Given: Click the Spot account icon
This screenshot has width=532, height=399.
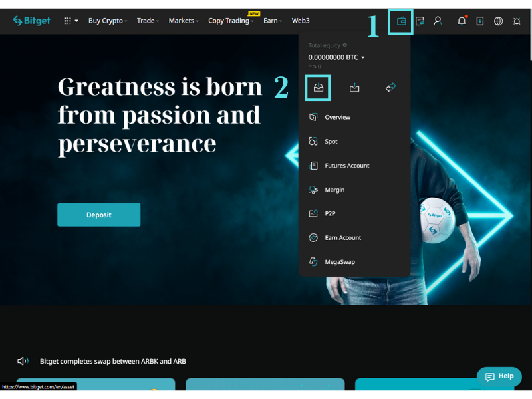Looking at the screenshot, I should pos(313,141).
